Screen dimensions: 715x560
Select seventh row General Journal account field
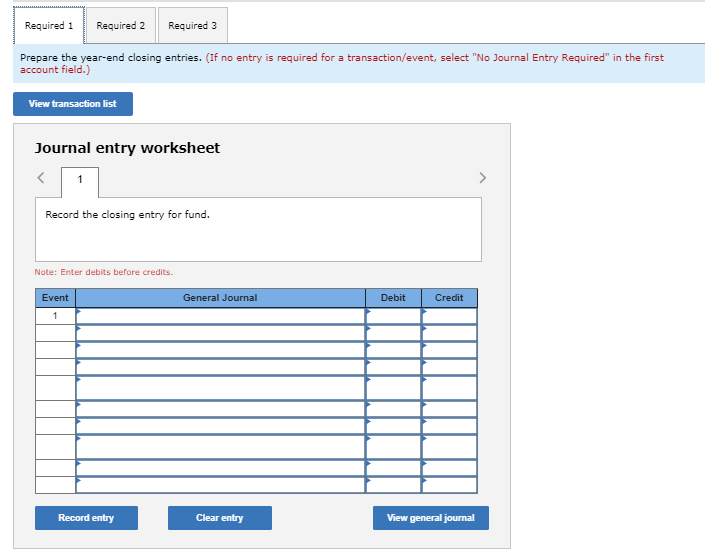click(220, 425)
